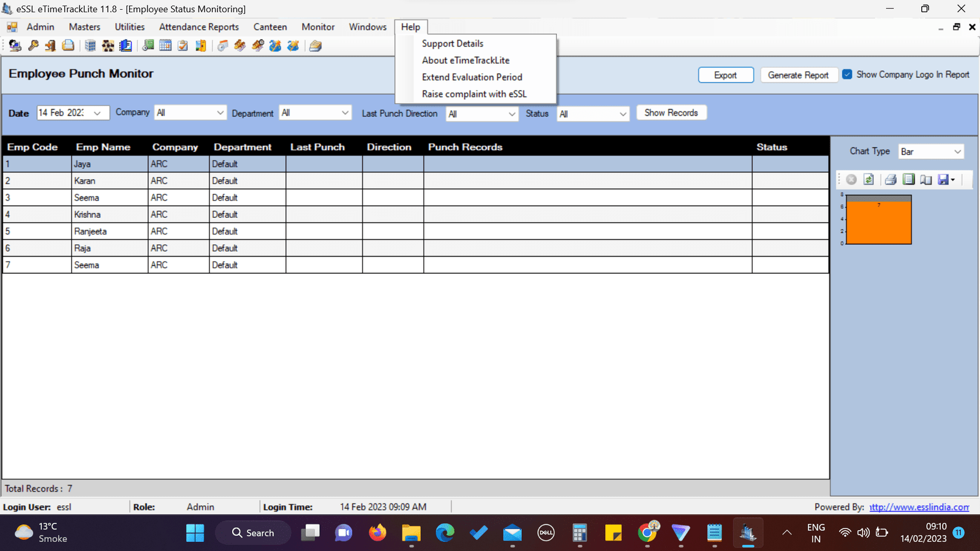Click the refresh icon above the chart

click(x=869, y=179)
